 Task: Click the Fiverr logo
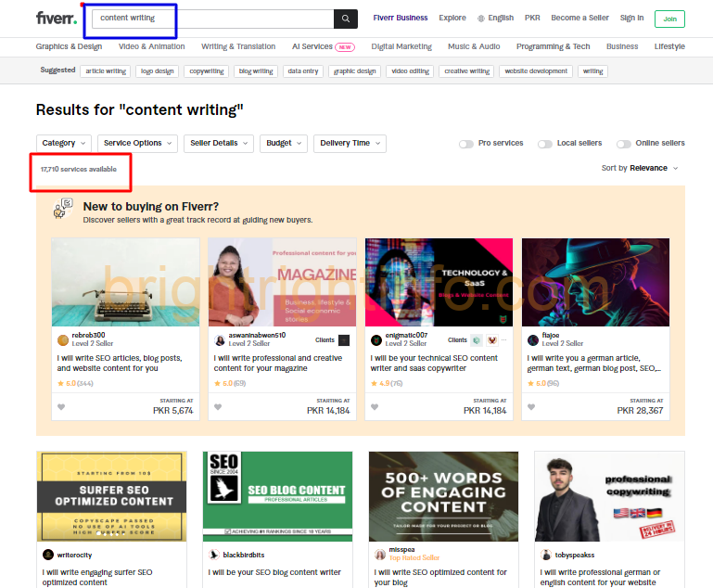coord(57,19)
